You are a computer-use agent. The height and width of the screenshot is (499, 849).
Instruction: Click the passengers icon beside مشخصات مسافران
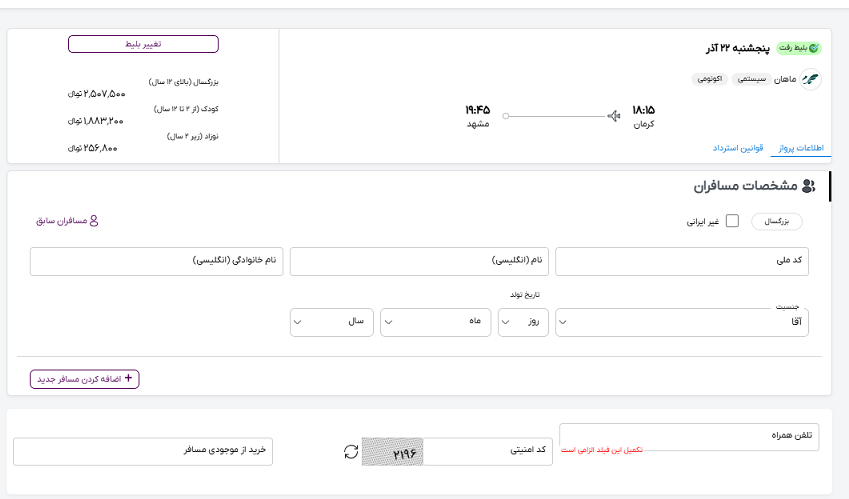(808, 186)
